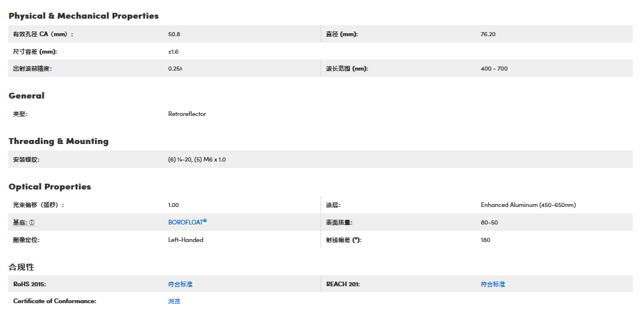The image size is (644, 323).
Task: Click the Physical & Mechanical Properties heading
Action: coord(83,16)
